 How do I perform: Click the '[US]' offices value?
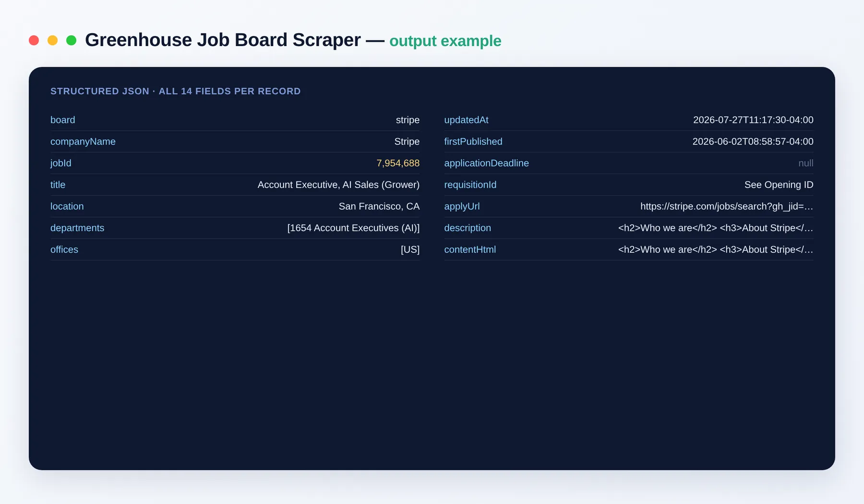410,250
